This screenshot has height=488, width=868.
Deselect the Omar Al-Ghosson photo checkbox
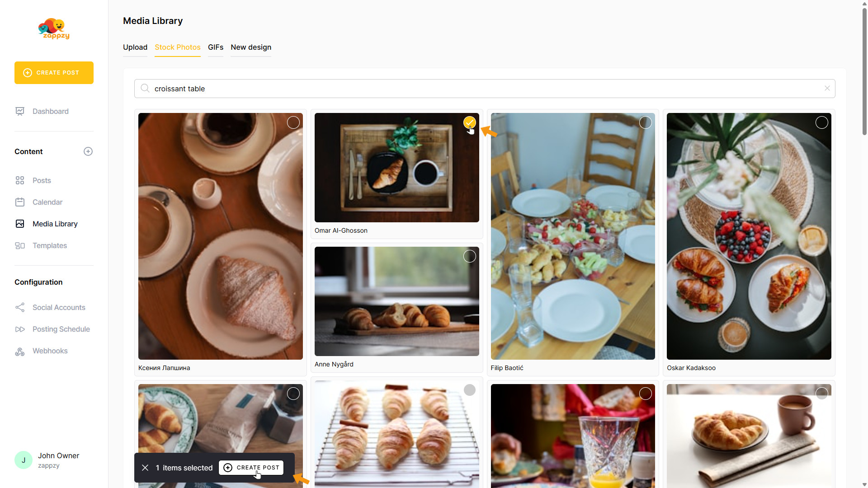(469, 122)
